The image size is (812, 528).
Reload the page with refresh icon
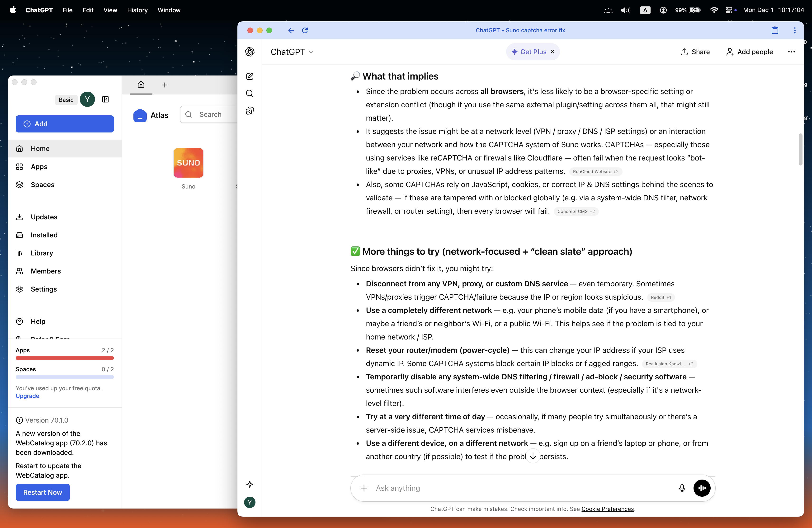click(x=305, y=30)
